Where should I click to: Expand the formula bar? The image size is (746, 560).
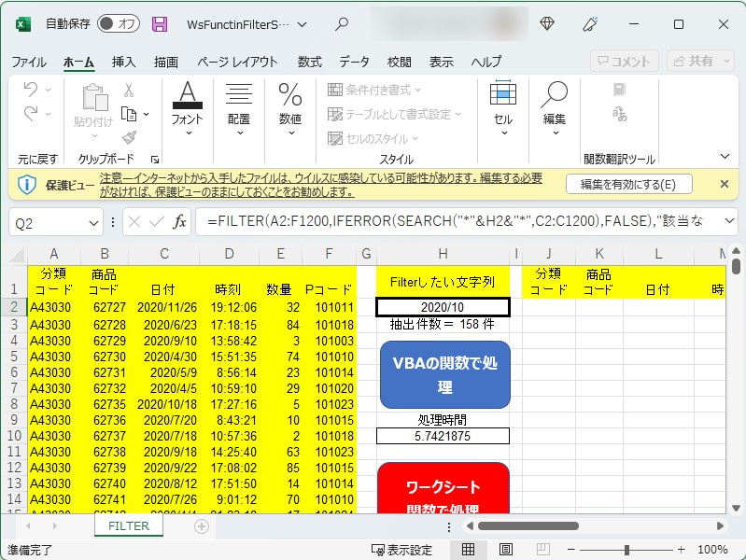pyautogui.click(x=729, y=221)
